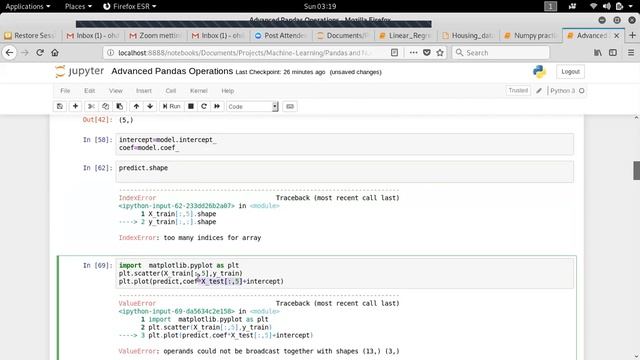
Task: Copy selected cells icon
Action: pyautogui.click(x=105, y=107)
